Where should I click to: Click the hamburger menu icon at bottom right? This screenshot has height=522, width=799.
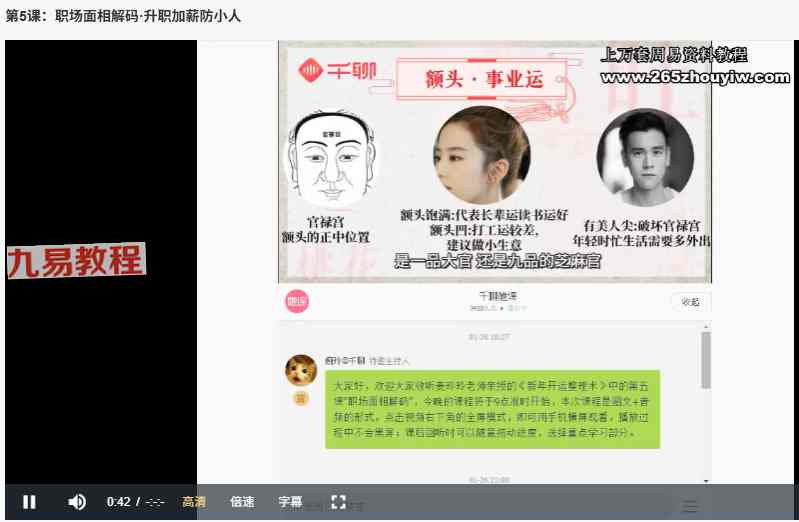click(x=689, y=506)
